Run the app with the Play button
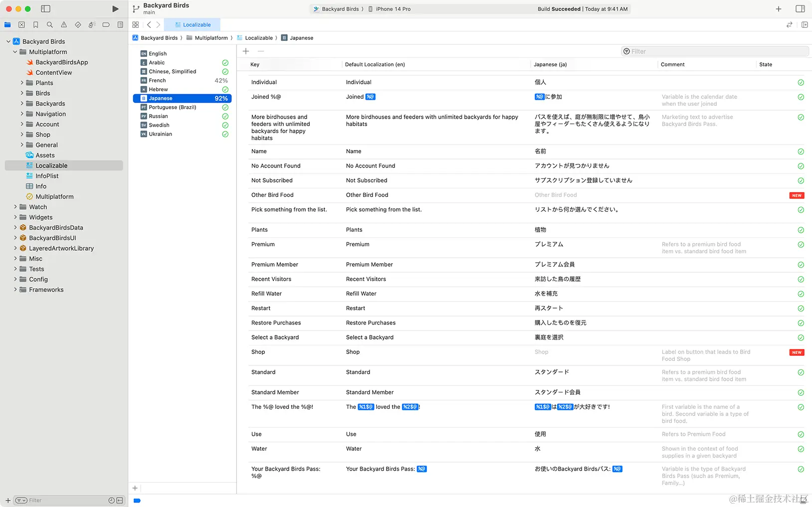 tap(115, 8)
